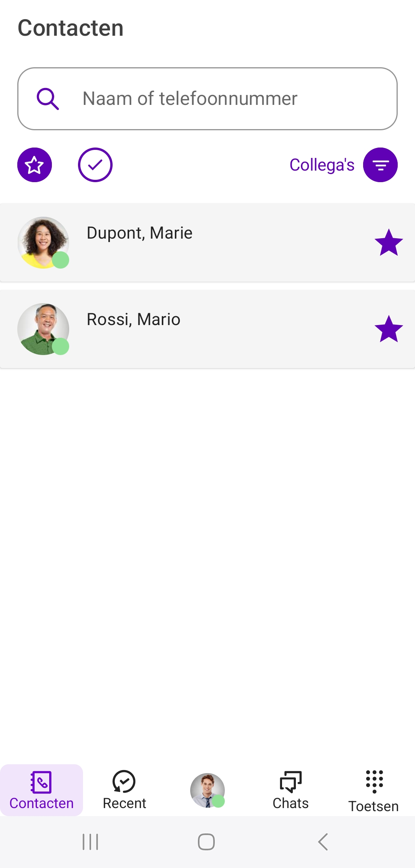Open my profile avatar tab
Screen dimensions: 415x868
click(x=207, y=790)
